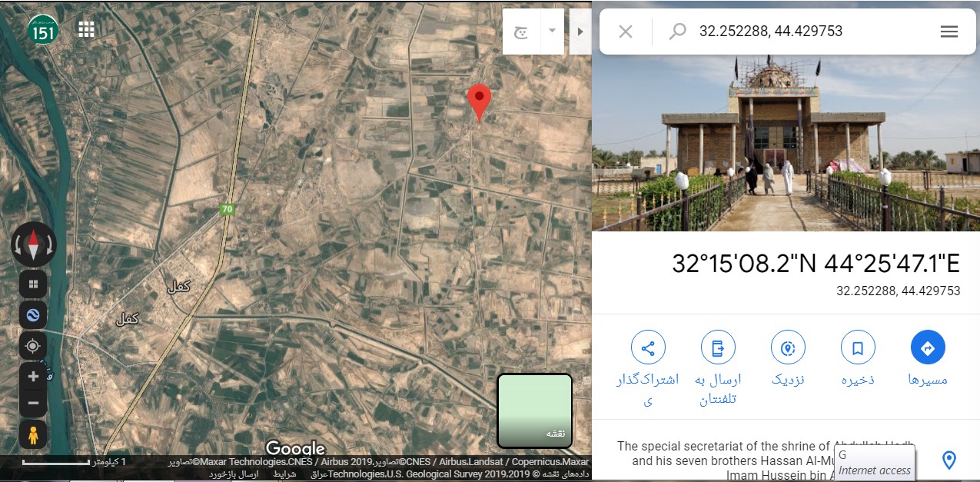Get directions with مسیرها button

[928, 358]
